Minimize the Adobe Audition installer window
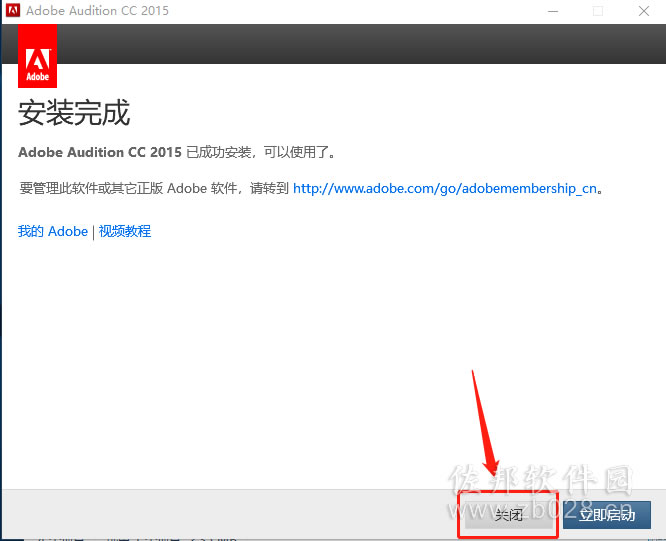This screenshot has height=541, width=666. tap(553, 11)
